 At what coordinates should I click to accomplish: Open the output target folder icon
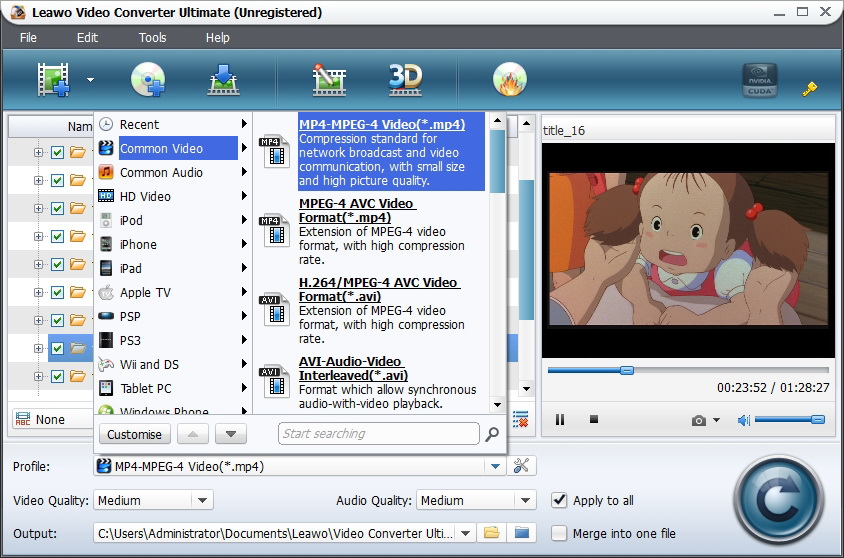tap(522, 533)
